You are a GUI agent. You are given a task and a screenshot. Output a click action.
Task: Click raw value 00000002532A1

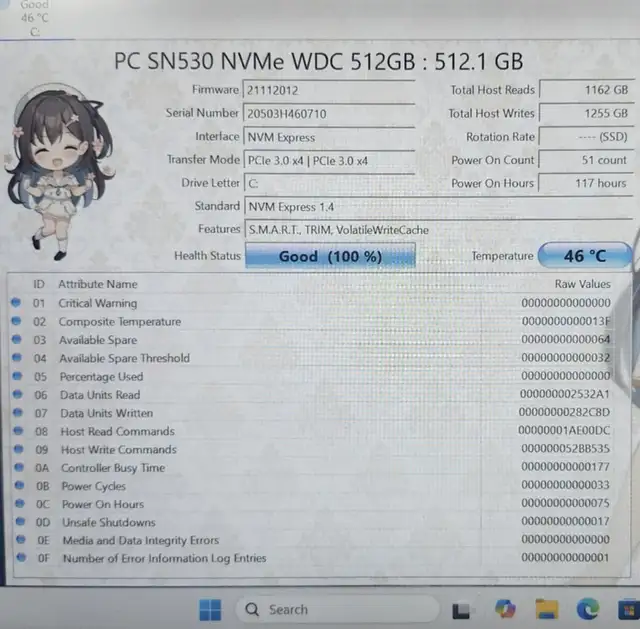tap(565, 393)
